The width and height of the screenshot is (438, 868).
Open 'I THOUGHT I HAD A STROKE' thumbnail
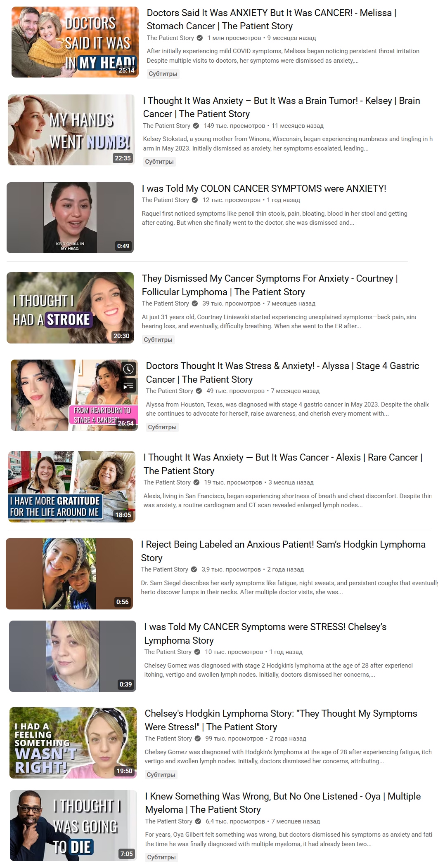tap(70, 308)
